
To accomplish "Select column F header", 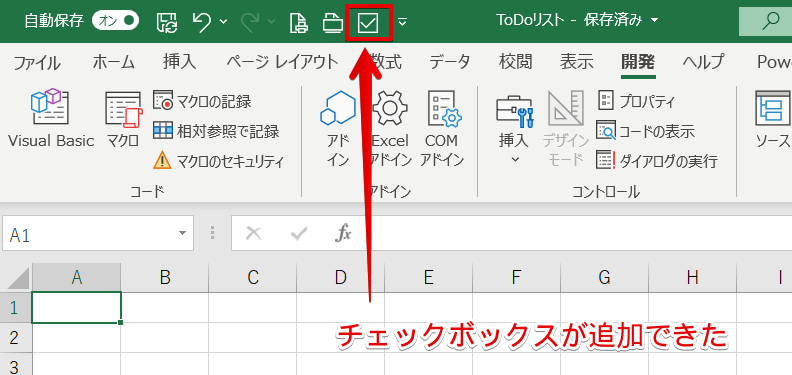I will 516,277.
